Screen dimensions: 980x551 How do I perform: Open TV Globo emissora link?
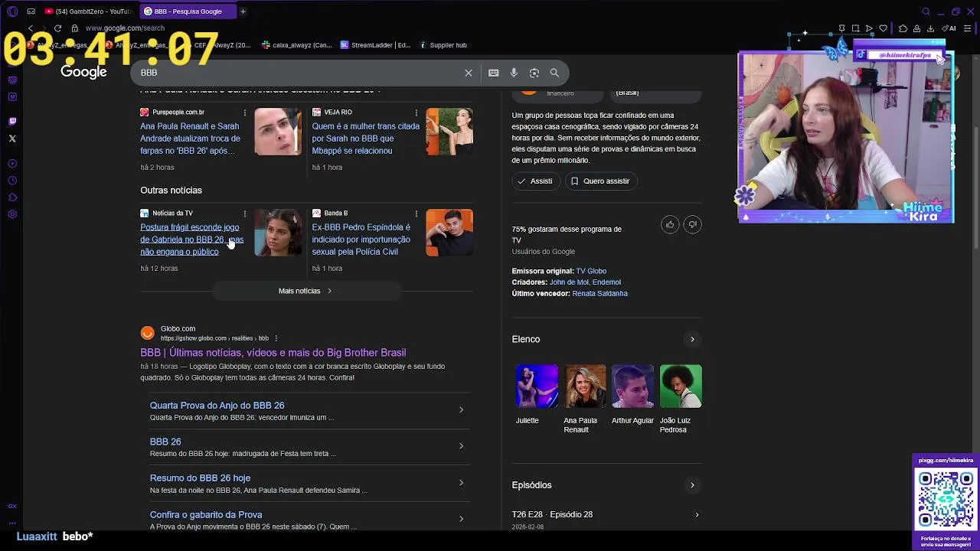coord(591,271)
